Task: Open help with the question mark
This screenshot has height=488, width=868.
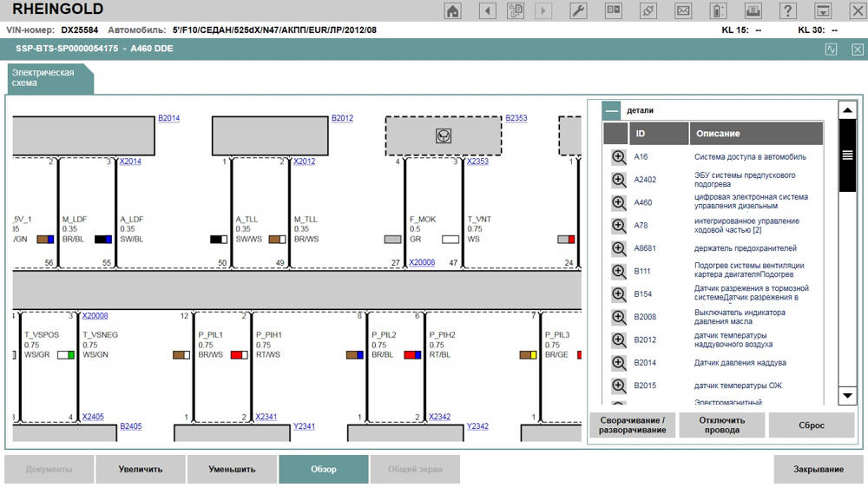Action: 788,10
